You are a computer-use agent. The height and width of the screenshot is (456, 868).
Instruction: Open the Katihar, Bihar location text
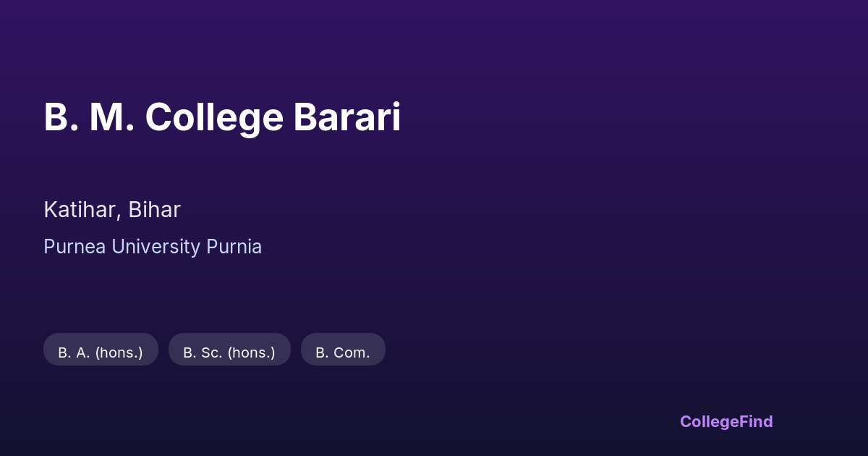pos(112,210)
